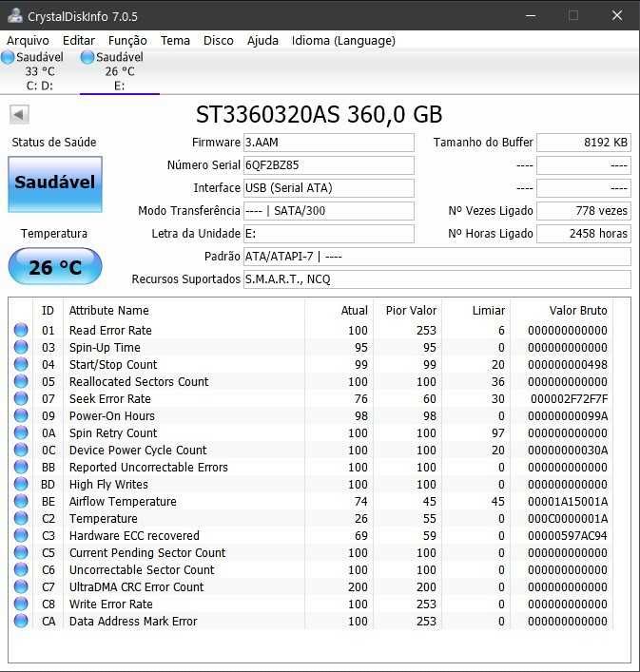Open the Função menu

127,41
